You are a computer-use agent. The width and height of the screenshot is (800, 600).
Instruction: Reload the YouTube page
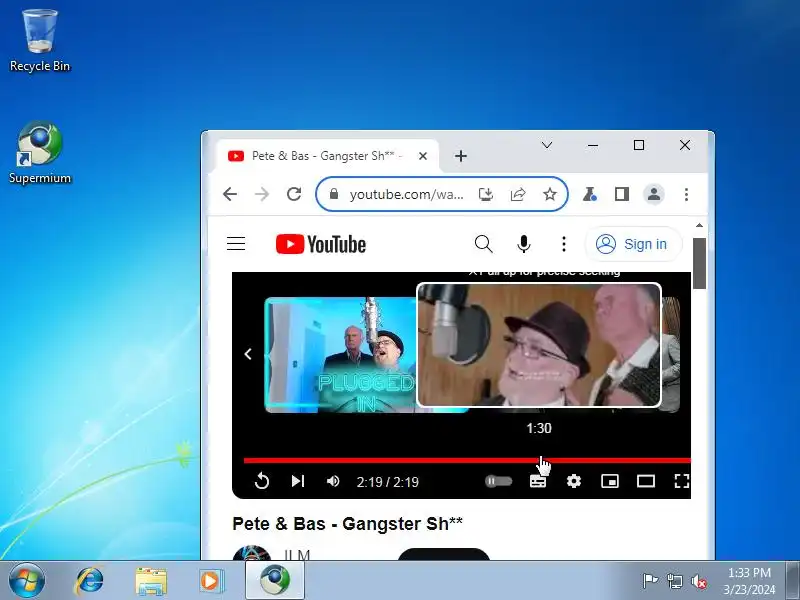294,194
